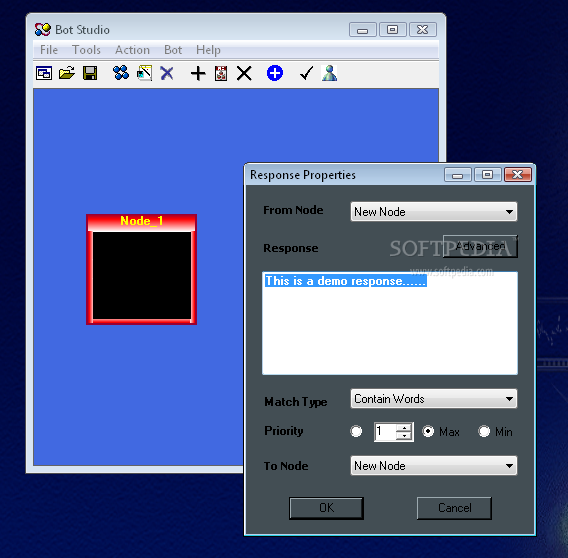Open the File menu

tap(49, 50)
